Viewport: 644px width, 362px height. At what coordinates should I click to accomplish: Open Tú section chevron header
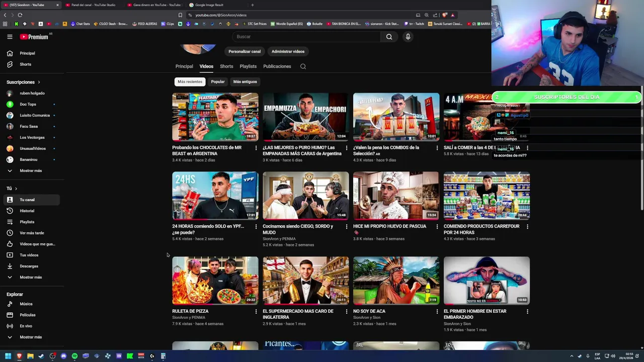(x=12, y=189)
